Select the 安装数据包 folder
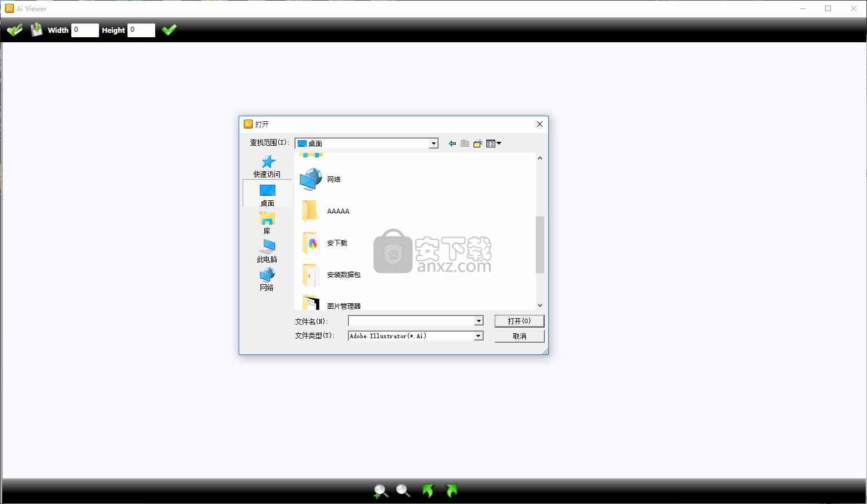Viewport: 867px width, 504px height. [331, 275]
